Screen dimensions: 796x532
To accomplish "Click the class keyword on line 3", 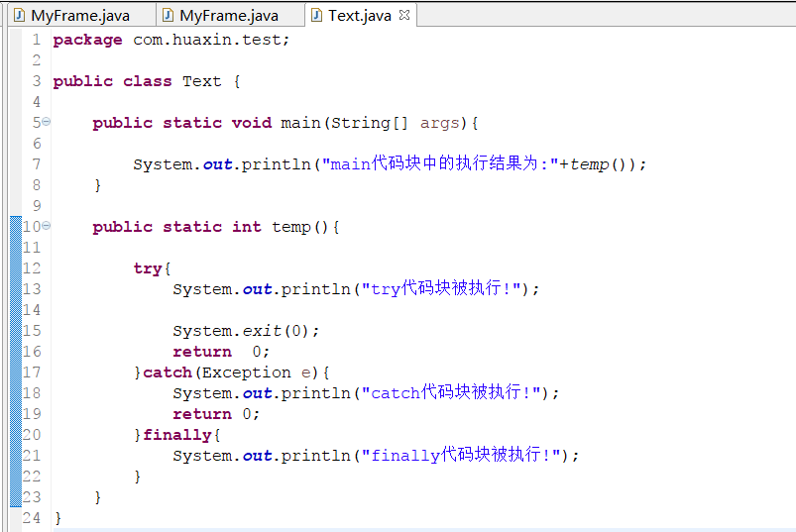I will coord(148,81).
